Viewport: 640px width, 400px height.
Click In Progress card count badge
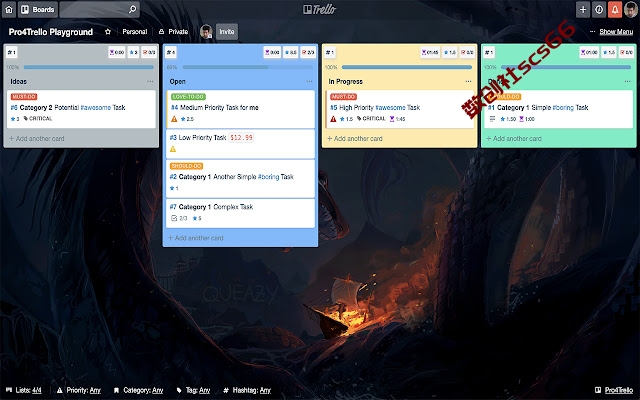(330, 52)
